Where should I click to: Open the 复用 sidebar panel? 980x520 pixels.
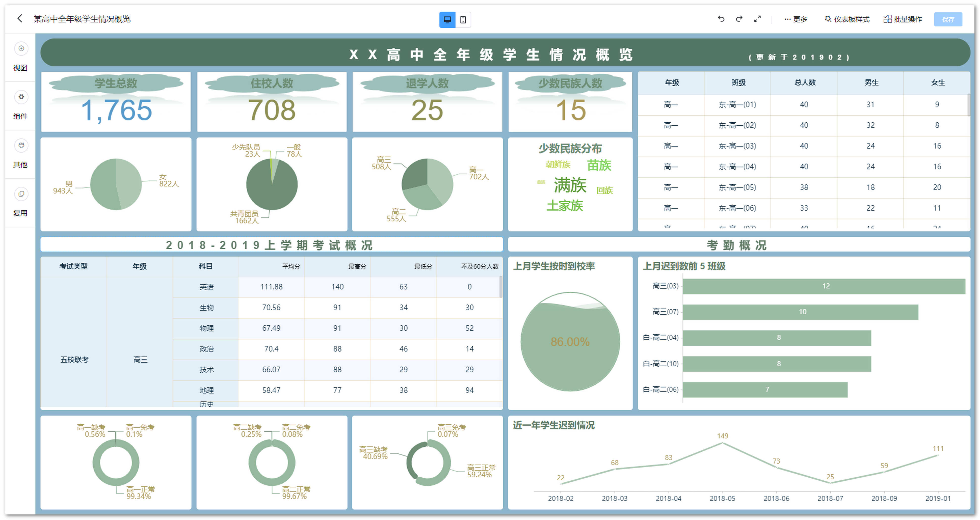point(20,202)
